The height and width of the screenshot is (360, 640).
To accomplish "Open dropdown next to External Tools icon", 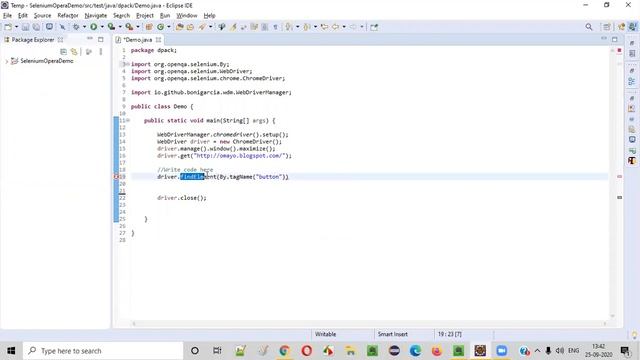I will [138, 27].
